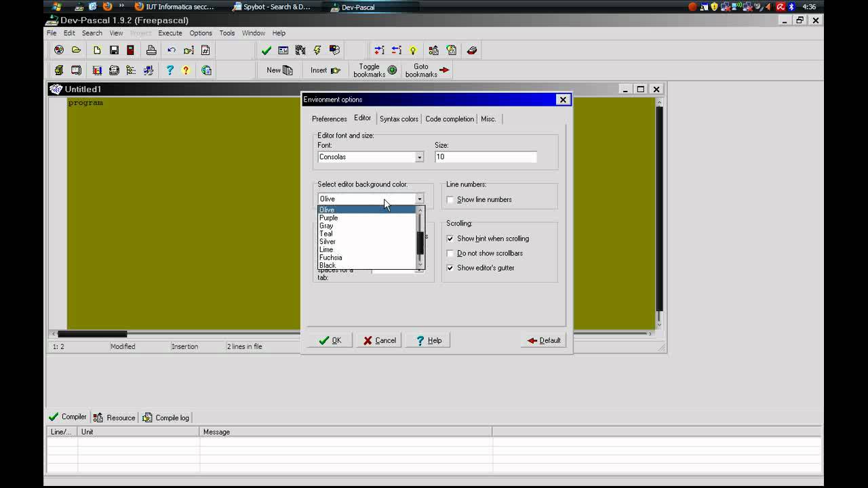Viewport: 868px width, 488px height.
Task: Enable the Show line numbers checkbox
Action: [x=450, y=200]
